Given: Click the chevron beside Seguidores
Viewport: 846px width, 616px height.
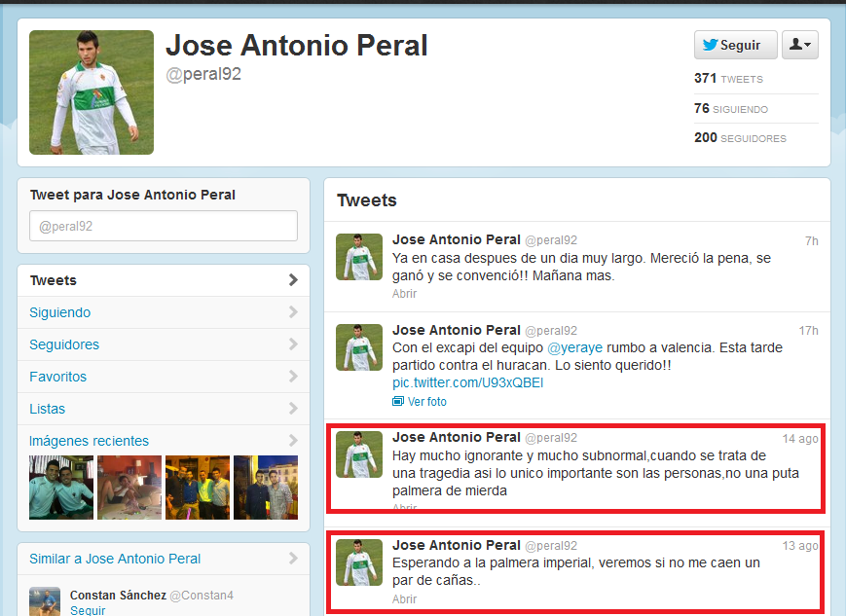Looking at the screenshot, I should coord(293,344).
